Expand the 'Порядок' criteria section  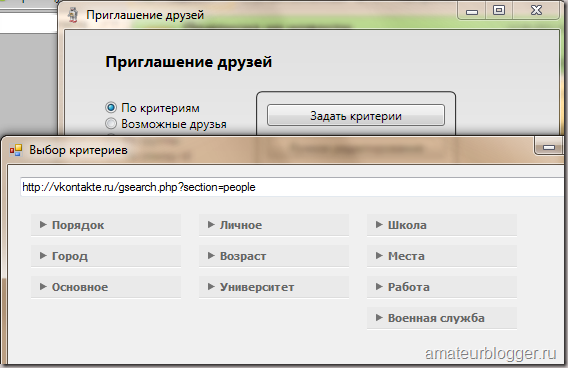click(106, 225)
